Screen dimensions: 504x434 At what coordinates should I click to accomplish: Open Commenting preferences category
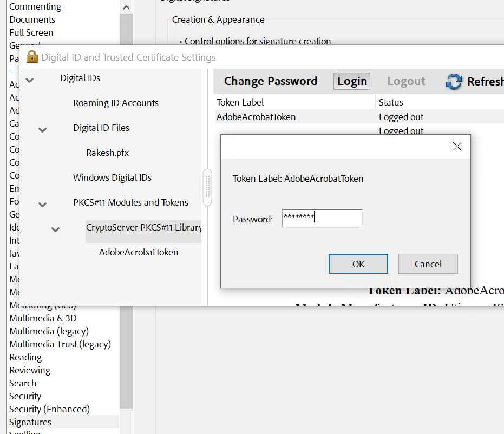tap(35, 6)
